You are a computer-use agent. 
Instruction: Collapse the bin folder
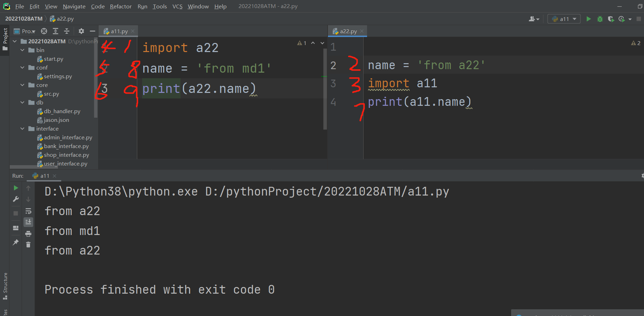[x=22, y=50]
